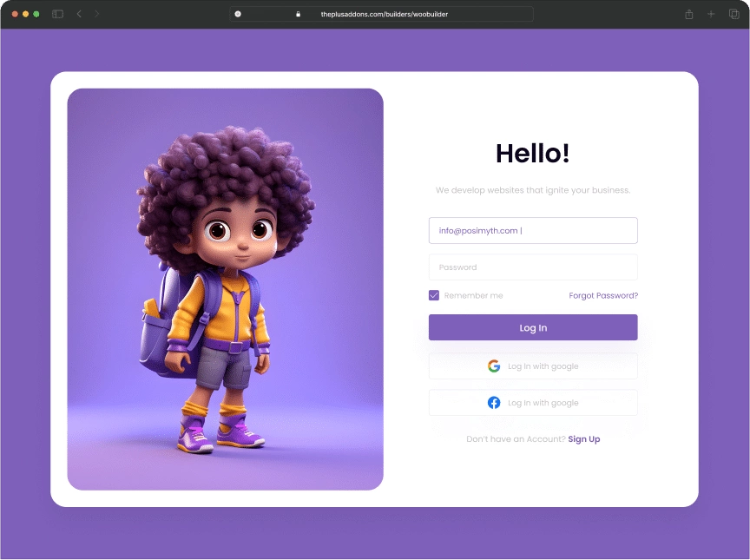Screen dimensions: 750x560
Task: Go forward with the browser forward arrow
Action: [96, 14]
